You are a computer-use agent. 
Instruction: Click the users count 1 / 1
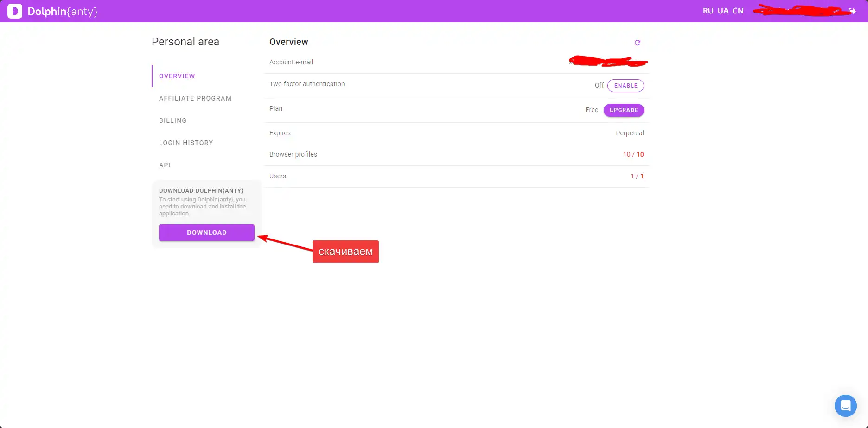[637, 176]
